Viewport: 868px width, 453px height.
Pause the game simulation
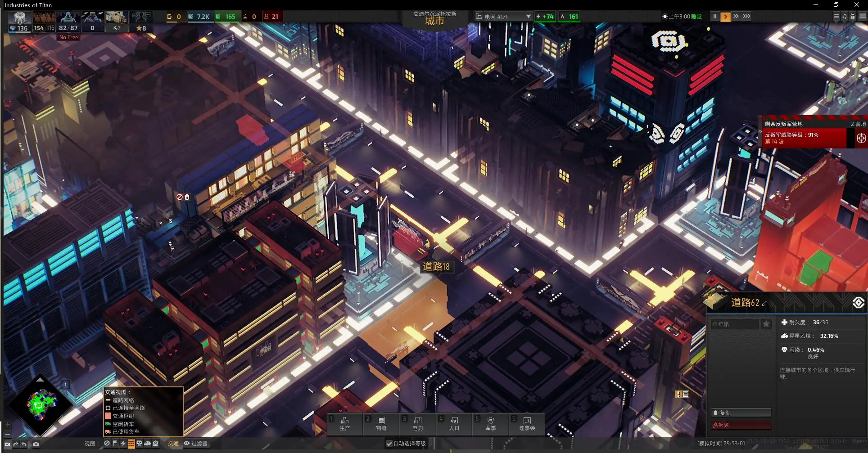[714, 16]
